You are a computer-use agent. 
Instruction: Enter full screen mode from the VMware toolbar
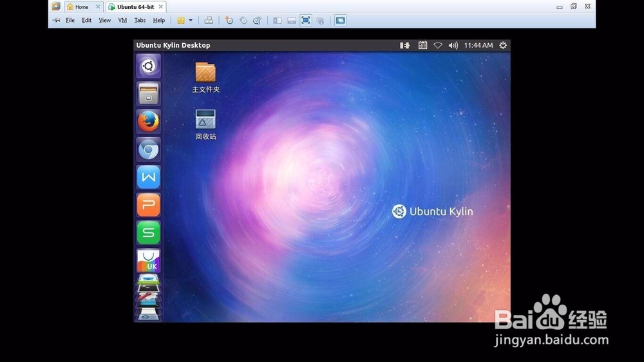click(x=305, y=20)
